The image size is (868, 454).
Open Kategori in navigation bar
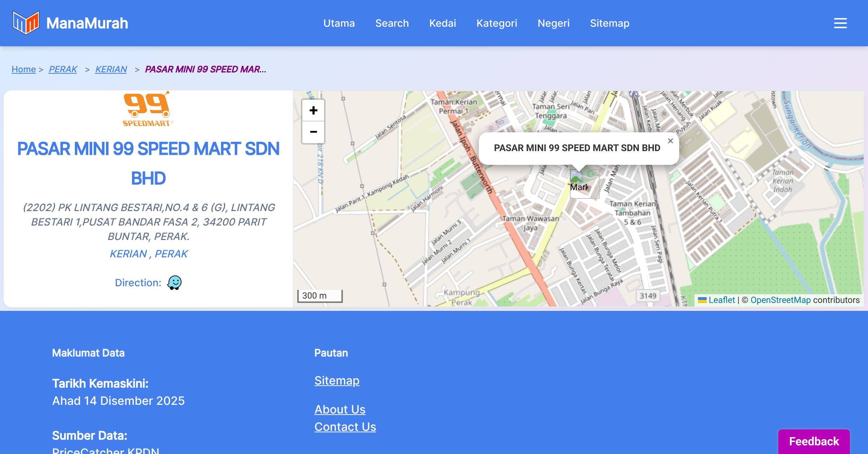click(x=497, y=23)
